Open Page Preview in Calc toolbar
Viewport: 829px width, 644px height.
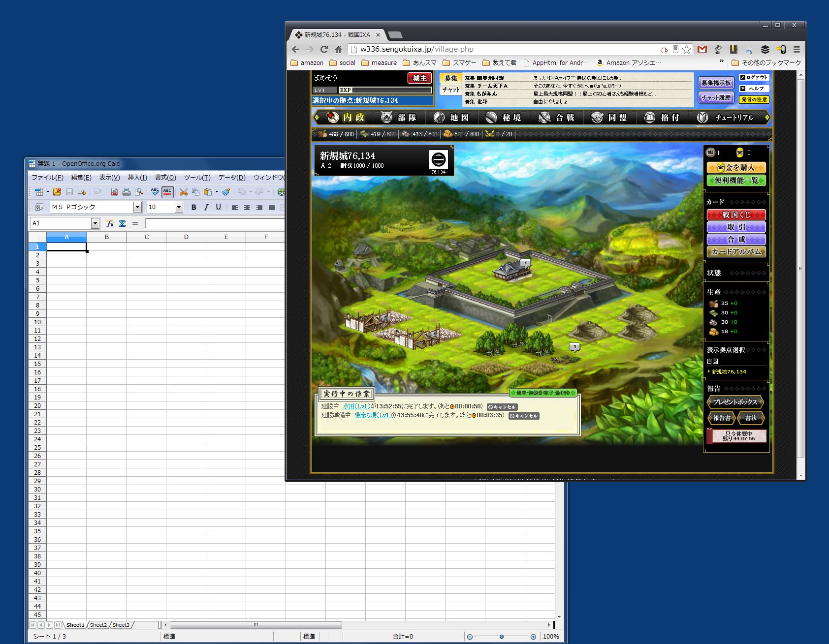point(139,192)
